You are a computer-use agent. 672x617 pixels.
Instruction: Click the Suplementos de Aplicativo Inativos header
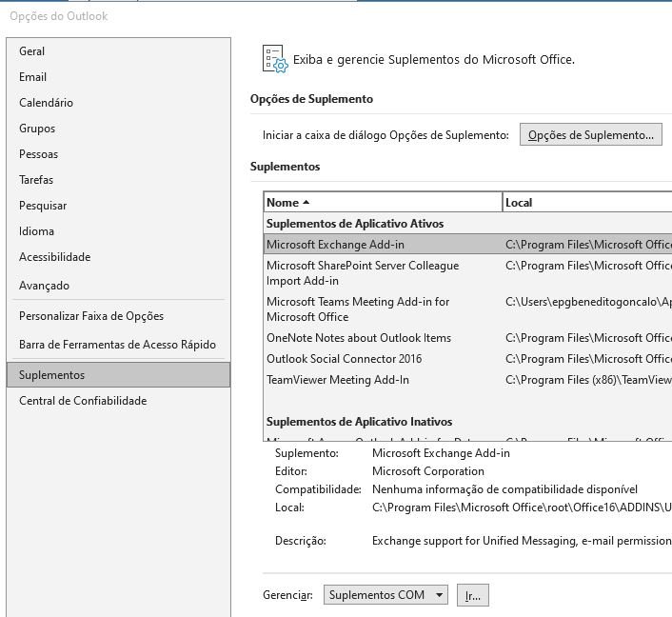coord(359,422)
